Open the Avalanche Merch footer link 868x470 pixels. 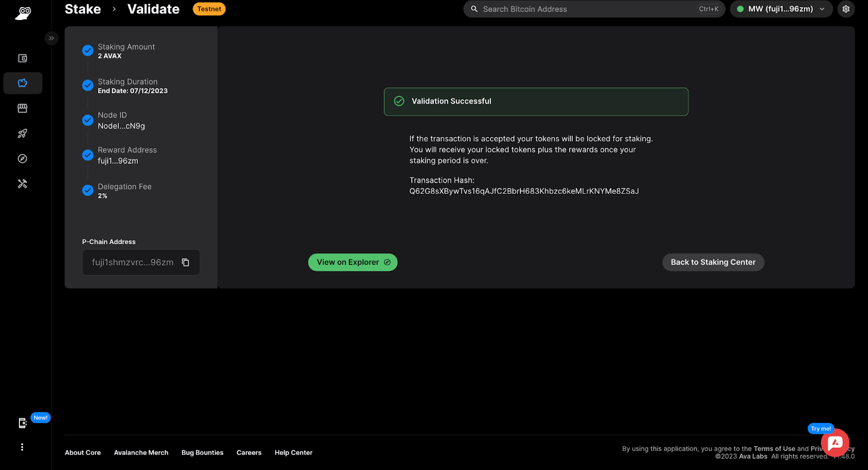[x=141, y=453]
